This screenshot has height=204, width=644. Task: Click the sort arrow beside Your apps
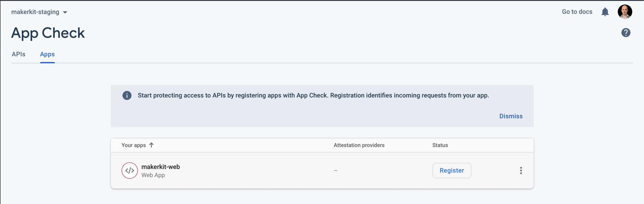click(x=151, y=145)
